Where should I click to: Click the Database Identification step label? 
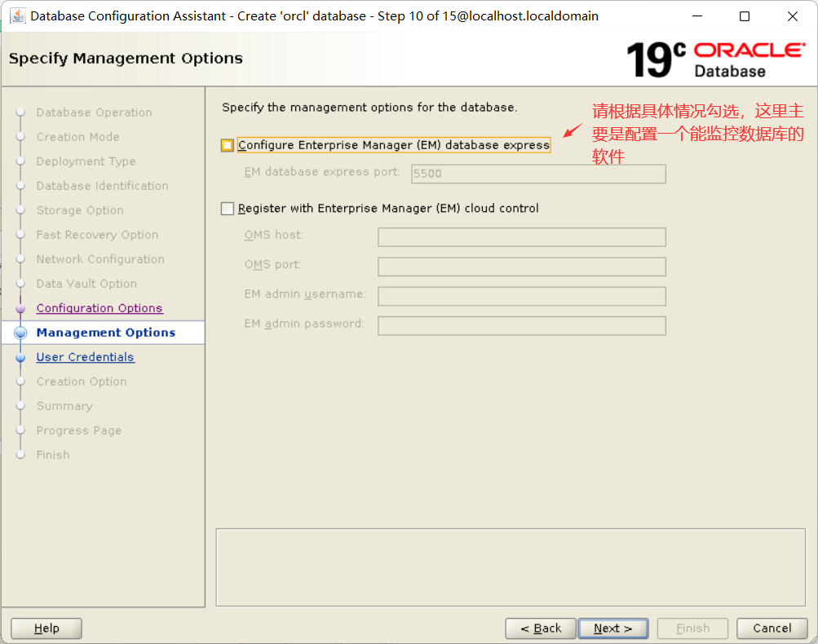(103, 186)
